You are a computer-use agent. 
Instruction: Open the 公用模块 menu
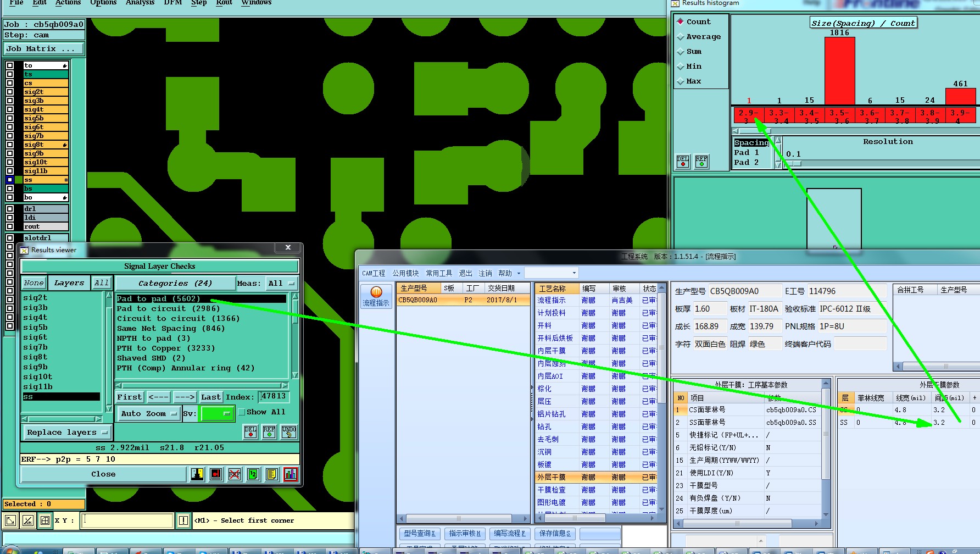click(x=405, y=273)
